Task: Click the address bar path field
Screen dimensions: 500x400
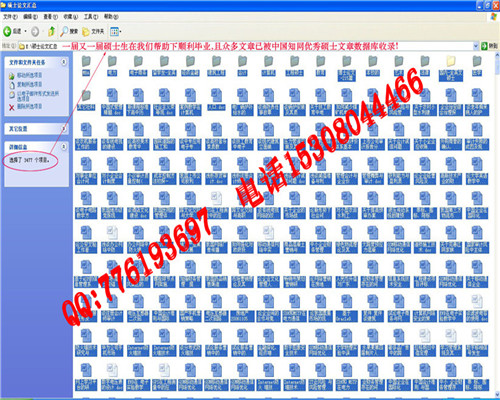Action: 248,46
